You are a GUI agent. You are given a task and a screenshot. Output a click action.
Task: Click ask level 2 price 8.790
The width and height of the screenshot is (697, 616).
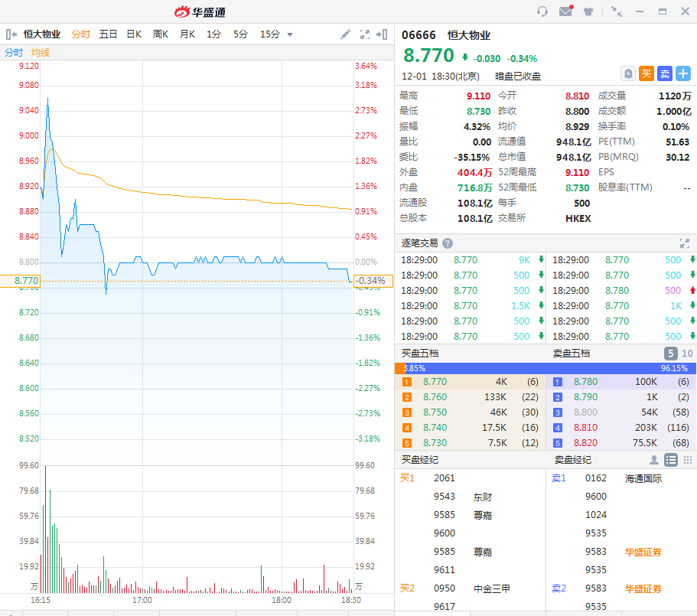pos(585,397)
